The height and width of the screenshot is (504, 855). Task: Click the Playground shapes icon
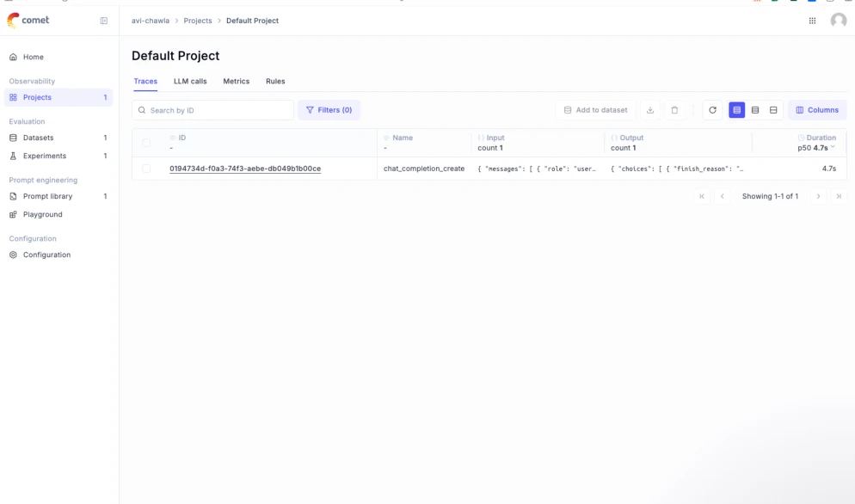click(13, 214)
